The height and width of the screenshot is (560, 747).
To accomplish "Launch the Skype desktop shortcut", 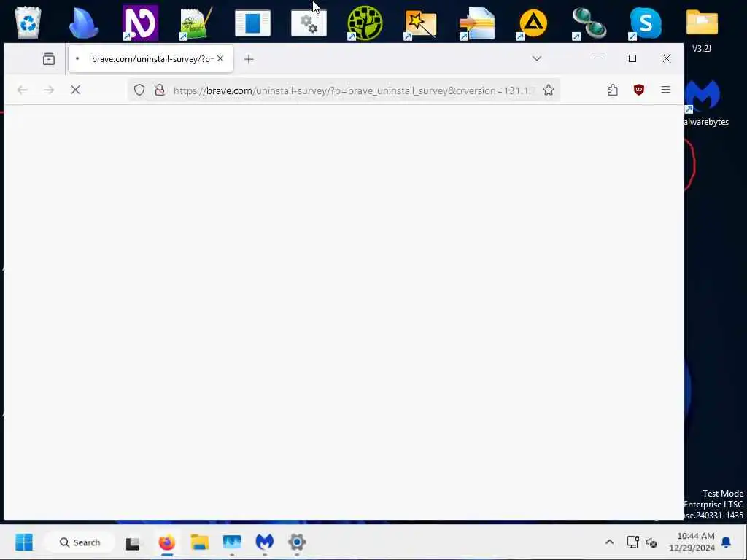I will 646,23.
